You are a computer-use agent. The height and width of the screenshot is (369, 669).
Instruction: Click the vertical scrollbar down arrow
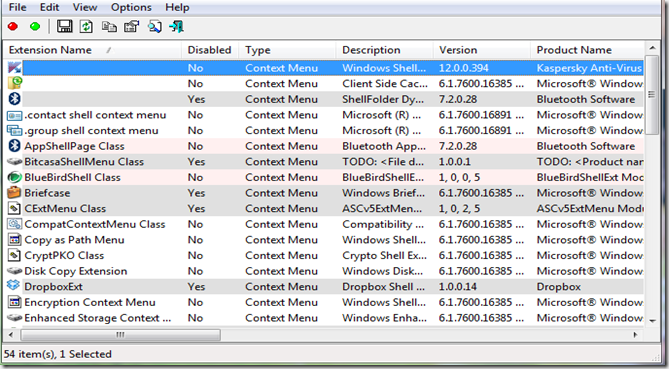pyautogui.click(x=652, y=321)
